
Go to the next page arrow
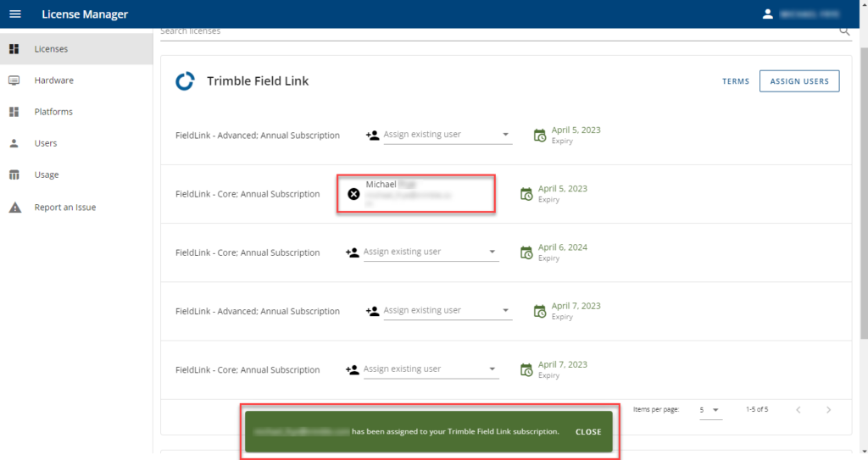pyautogui.click(x=829, y=410)
